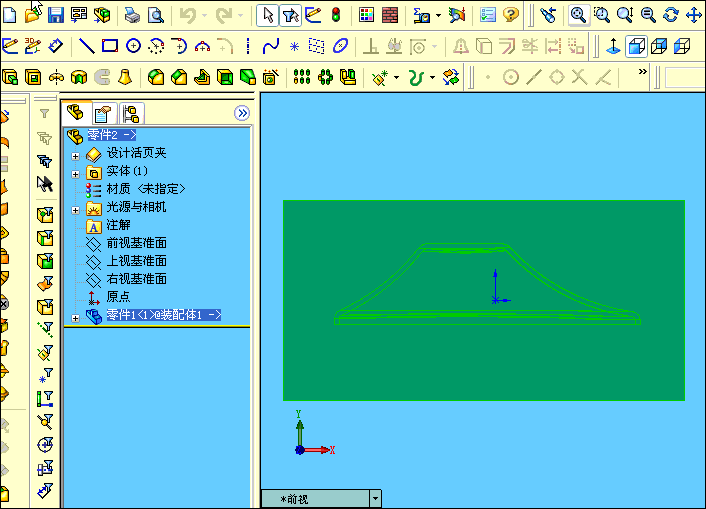Click the Select arrow cursor tool
Screen dimensions: 706x509
point(267,15)
